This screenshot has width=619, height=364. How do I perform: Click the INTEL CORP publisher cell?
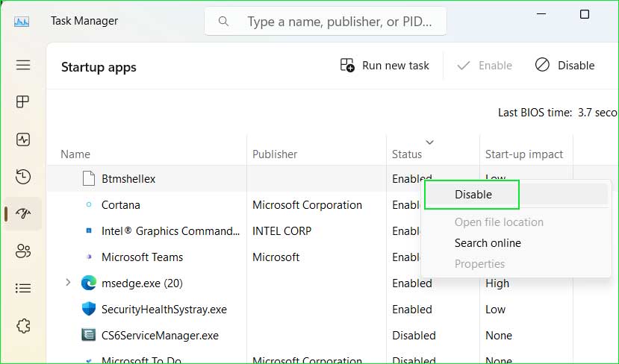click(x=281, y=231)
